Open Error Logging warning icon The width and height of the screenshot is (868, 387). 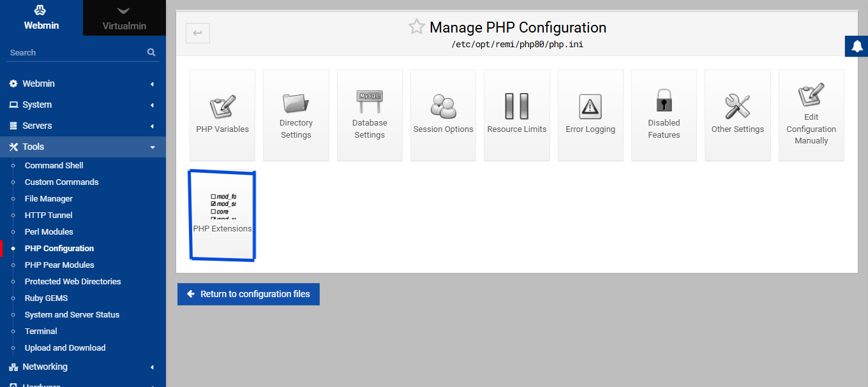tap(590, 106)
